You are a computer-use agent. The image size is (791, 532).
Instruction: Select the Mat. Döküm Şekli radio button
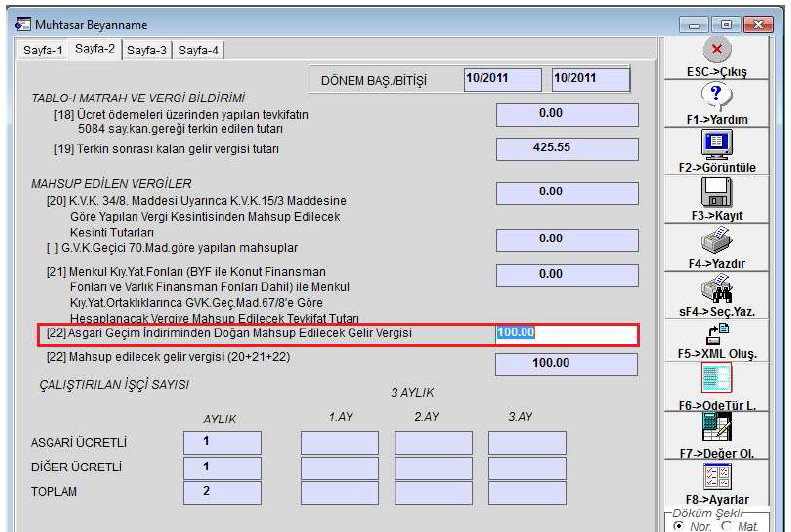pyautogui.click(x=726, y=524)
